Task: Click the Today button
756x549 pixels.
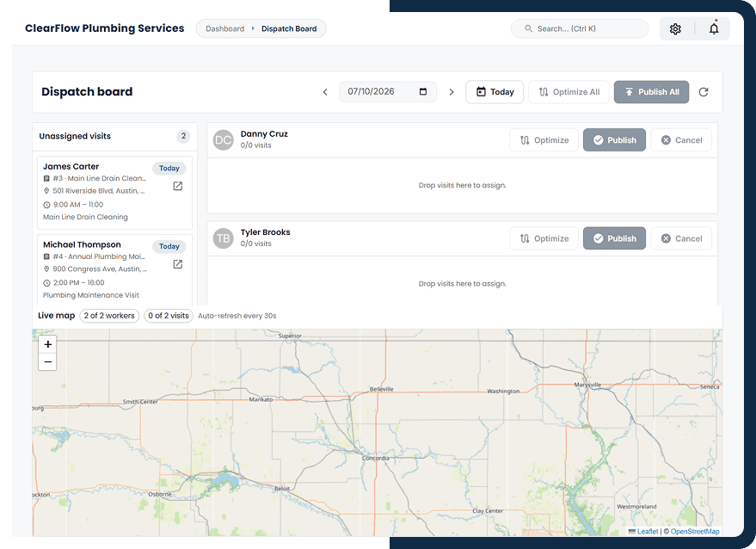Action: [495, 92]
